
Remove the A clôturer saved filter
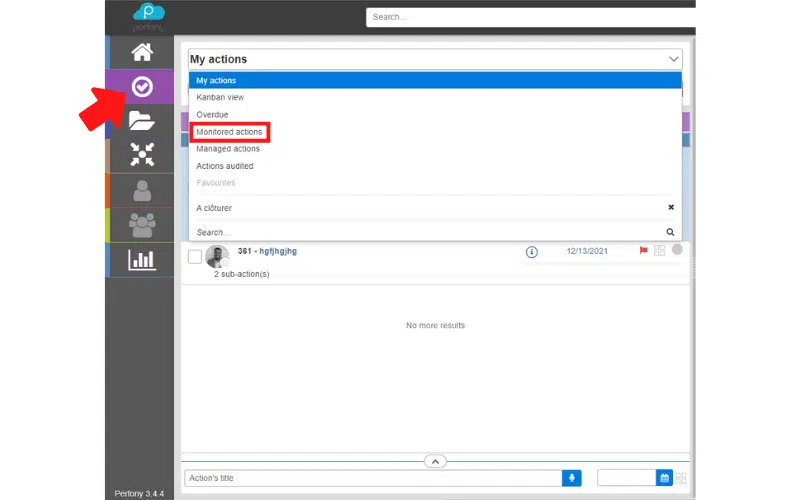(x=671, y=207)
